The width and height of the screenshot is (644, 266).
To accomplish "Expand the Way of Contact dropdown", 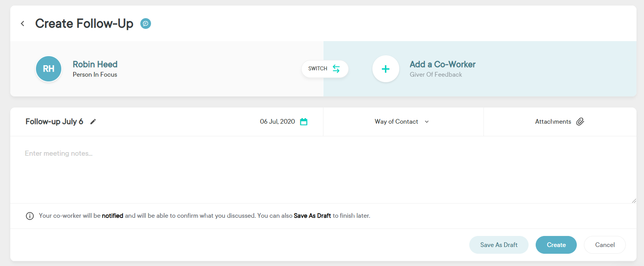I will 397,122.
